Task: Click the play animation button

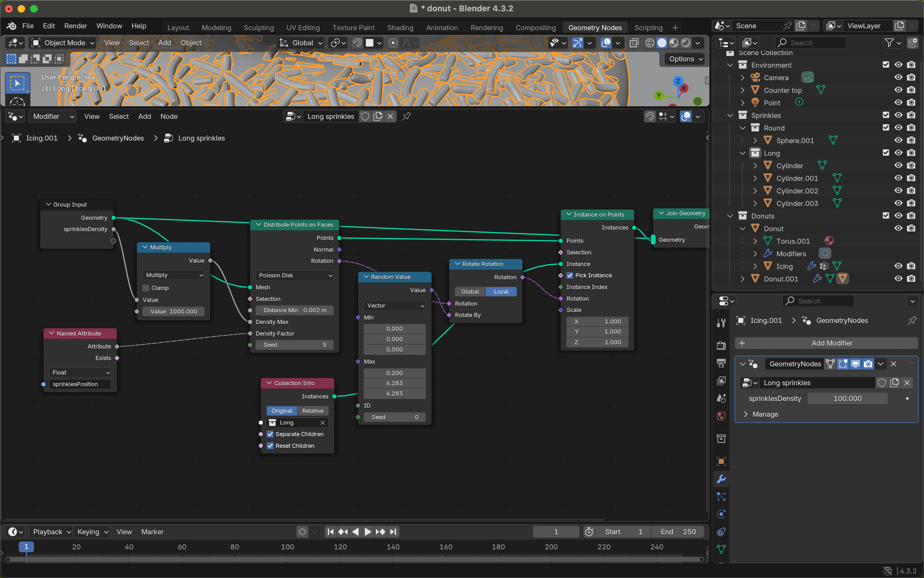Action: click(x=367, y=532)
